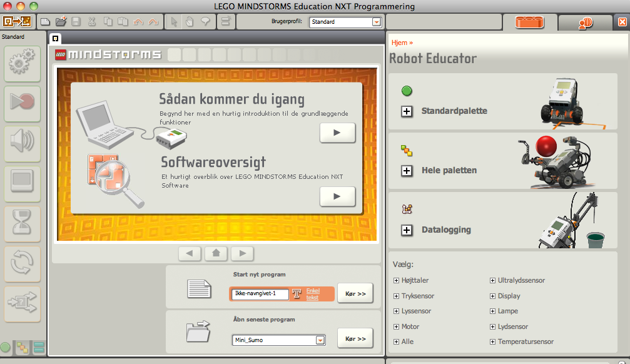Expand the Temperatursensor item
The image size is (630, 364).
[x=492, y=341]
